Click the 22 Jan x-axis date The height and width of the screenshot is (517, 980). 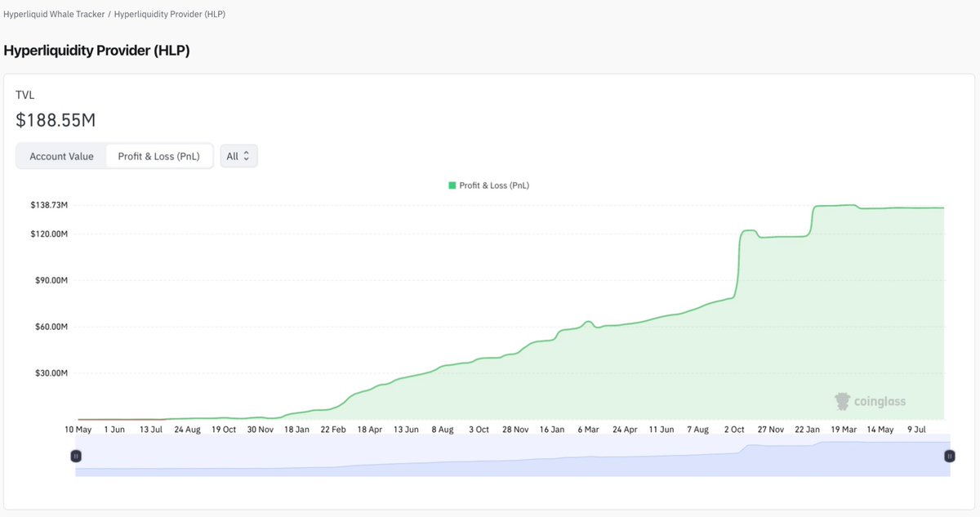808,429
